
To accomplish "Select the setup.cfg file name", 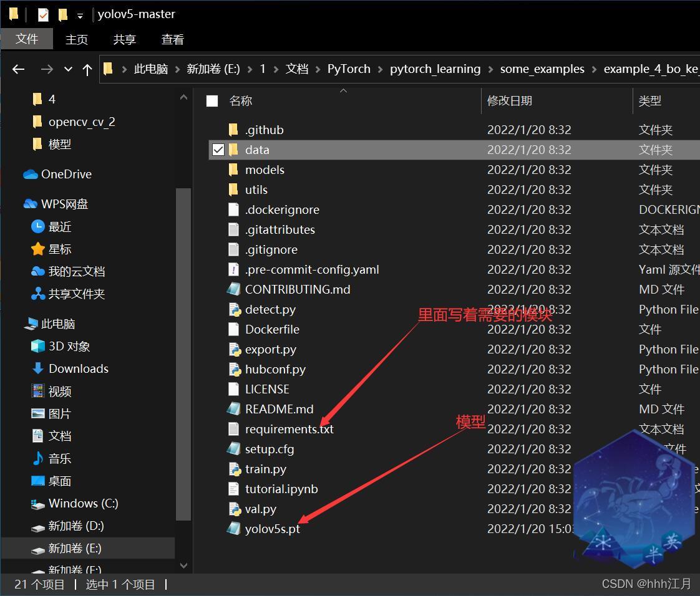I will [270, 449].
